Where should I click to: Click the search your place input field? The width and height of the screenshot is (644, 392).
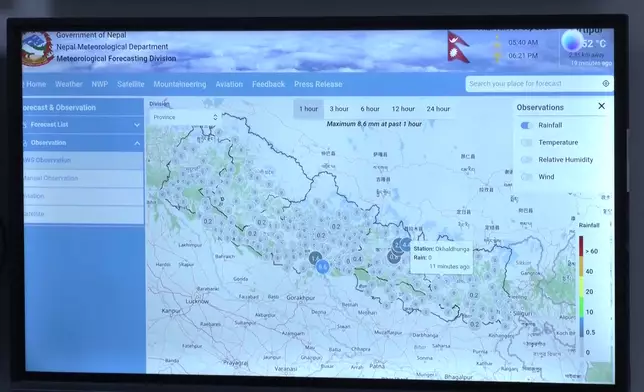point(534,84)
